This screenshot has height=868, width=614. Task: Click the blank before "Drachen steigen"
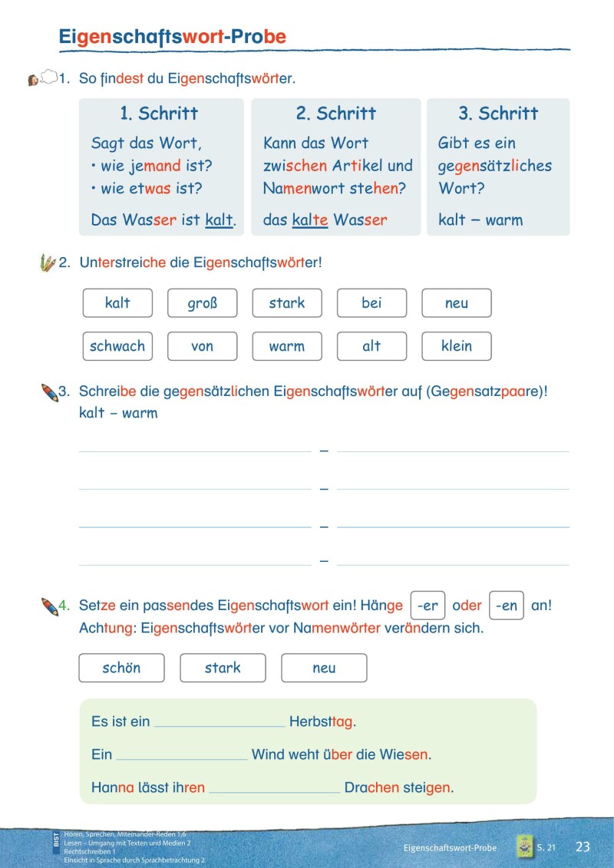(274, 788)
